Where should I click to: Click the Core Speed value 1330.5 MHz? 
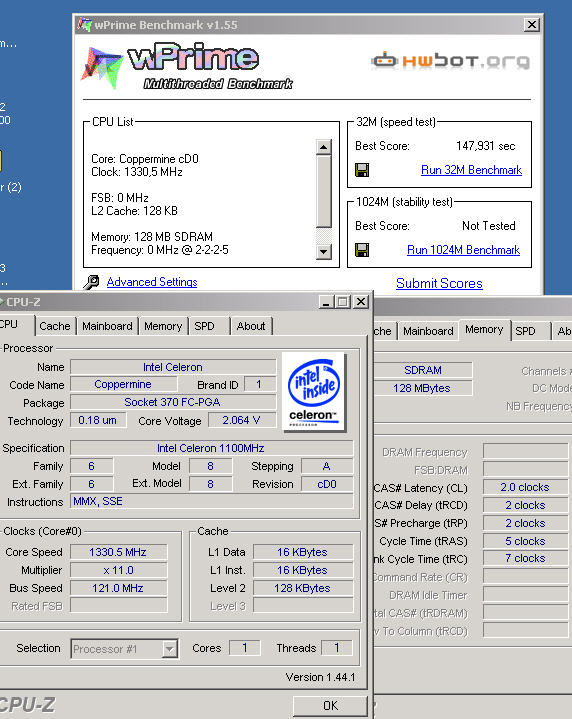[x=118, y=552]
